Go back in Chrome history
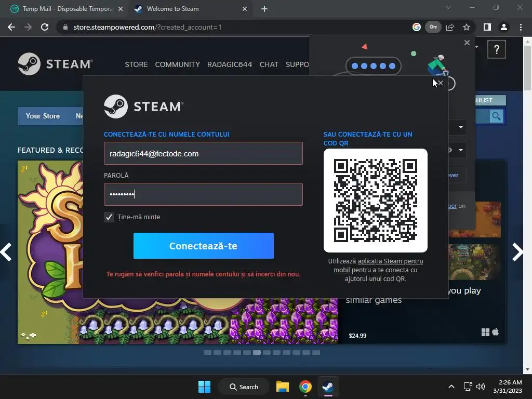Image resolution: width=532 pixels, height=399 pixels. 11,27
